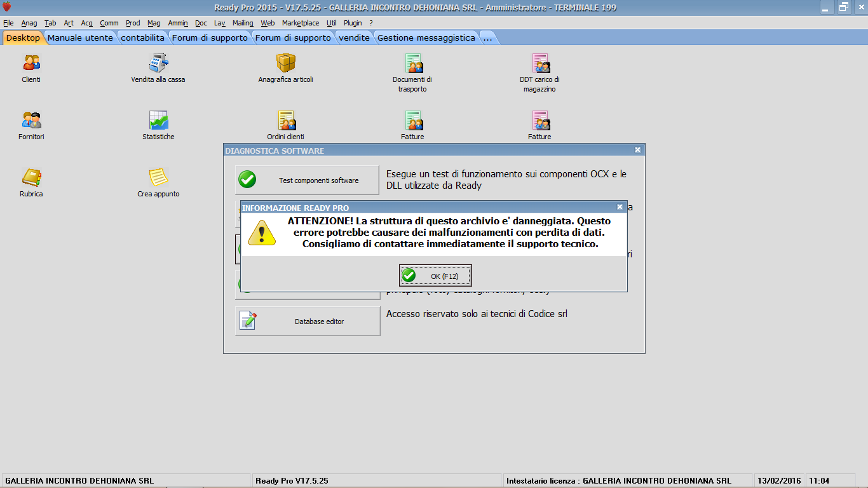Click Intestatario licenza status bar entry
Image resolution: width=868 pixels, height=488 pixels.
tap(627, 481)
